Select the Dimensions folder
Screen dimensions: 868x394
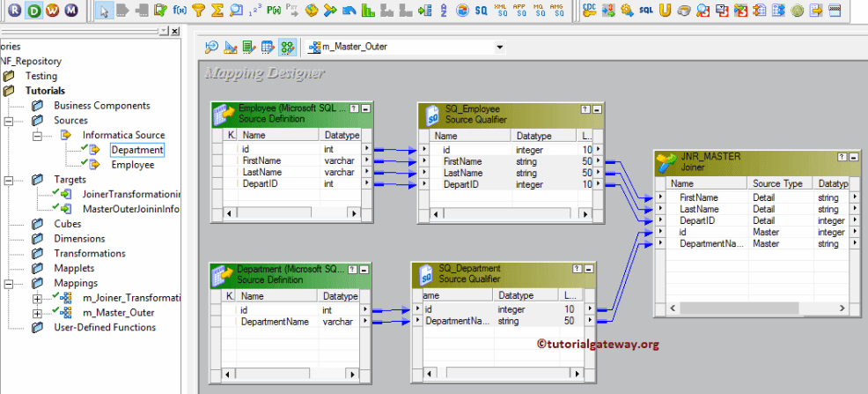pos(79,239)
